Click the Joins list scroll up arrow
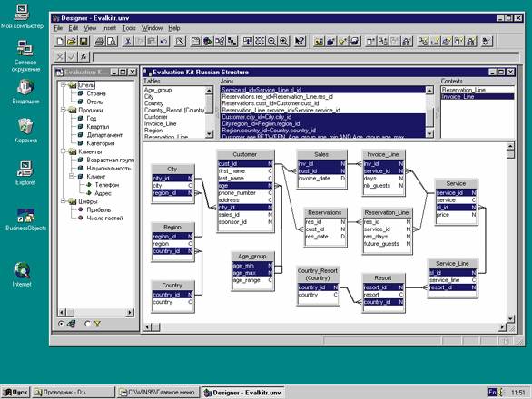532x399 pixels. [x=429, y=90]
